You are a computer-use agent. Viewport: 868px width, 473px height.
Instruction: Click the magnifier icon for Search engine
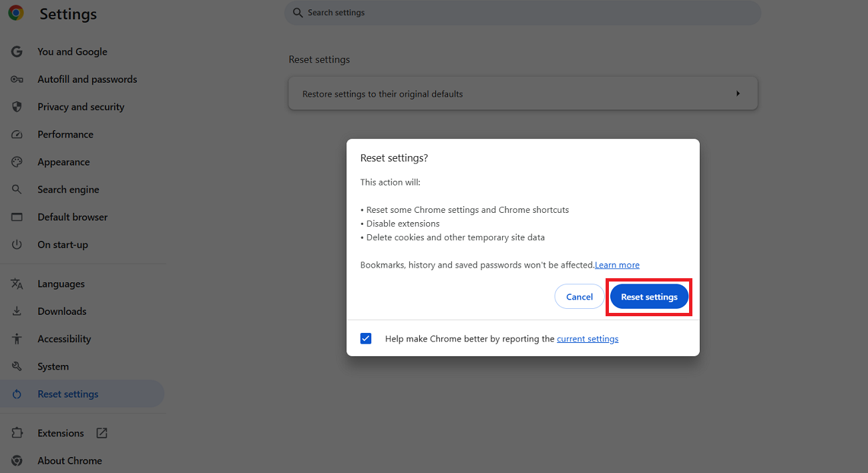pyautogui.click(x=17, y=189)
